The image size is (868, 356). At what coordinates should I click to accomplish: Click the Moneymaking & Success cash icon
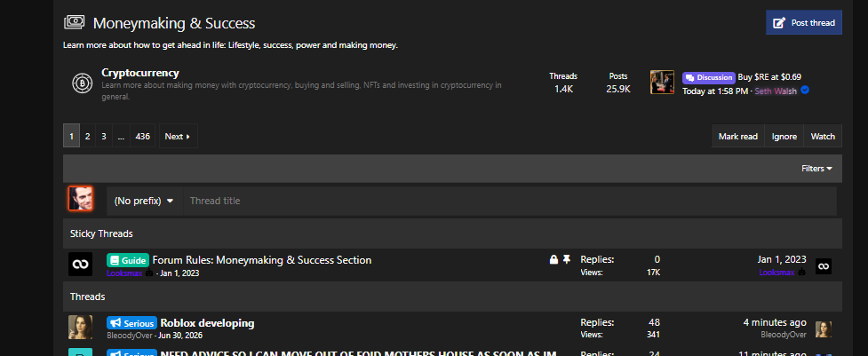pos(74,22)
